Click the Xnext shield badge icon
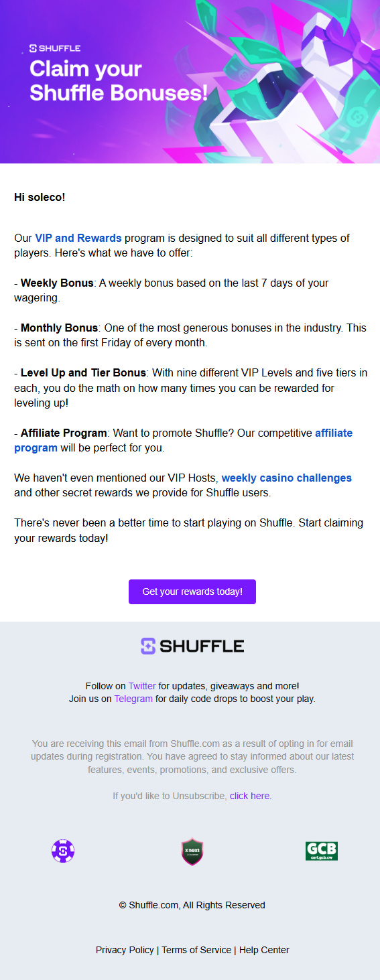The height and width of the screenshot is (980, 380). (x=192, y=851)
